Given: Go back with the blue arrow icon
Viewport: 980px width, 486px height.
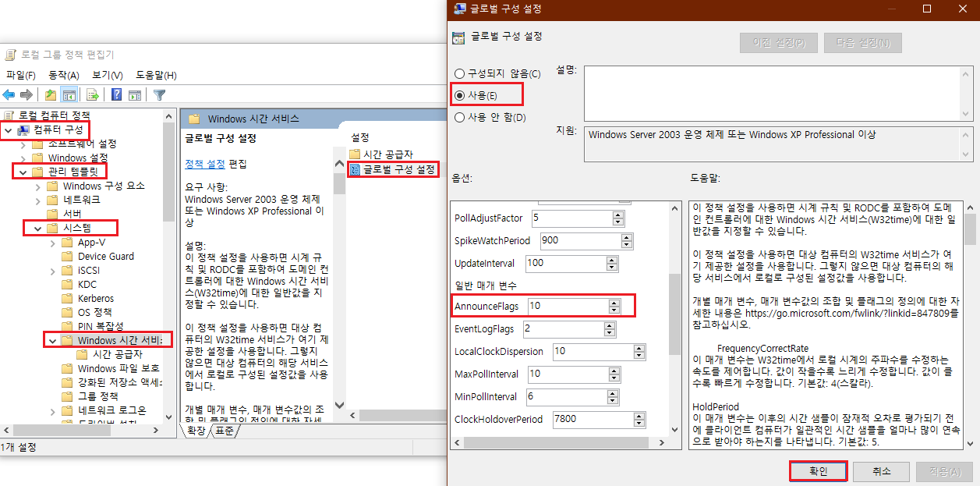Looking at the screenshot, I should pos(9,95).
